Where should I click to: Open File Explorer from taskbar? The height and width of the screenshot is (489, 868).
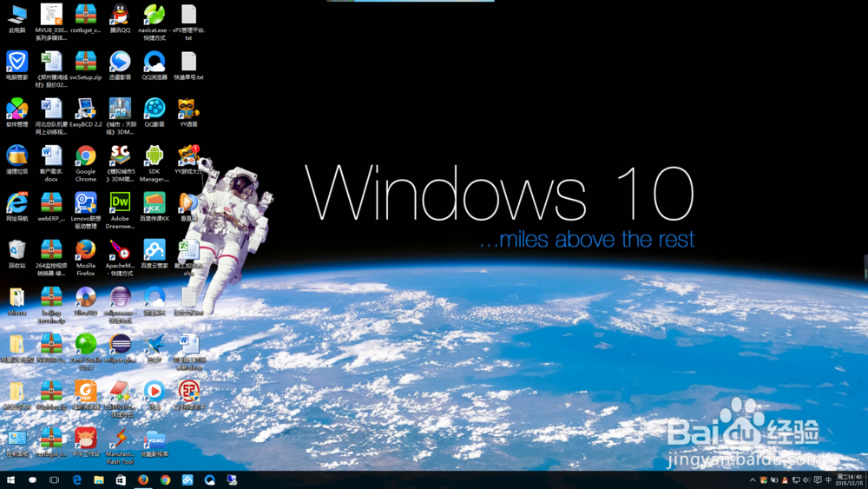coord(99,480)
